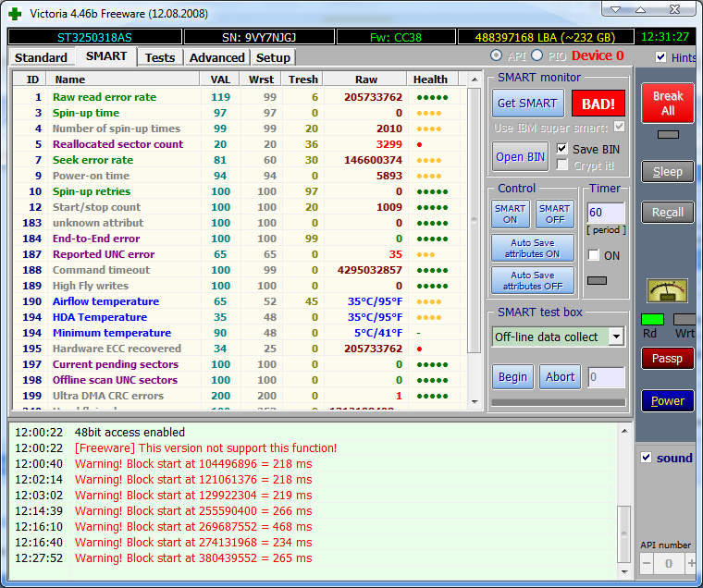The image size is (703, 588).
Task: Open the Off-line data collect dropdown
Action: point(616,337)
